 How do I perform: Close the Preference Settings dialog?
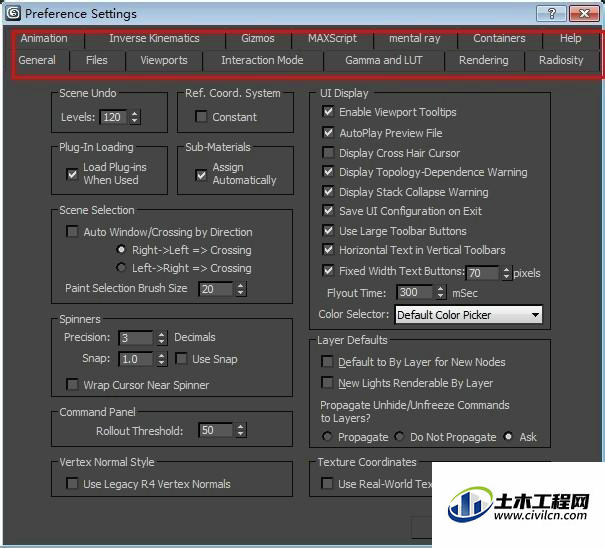pos(584,14)
